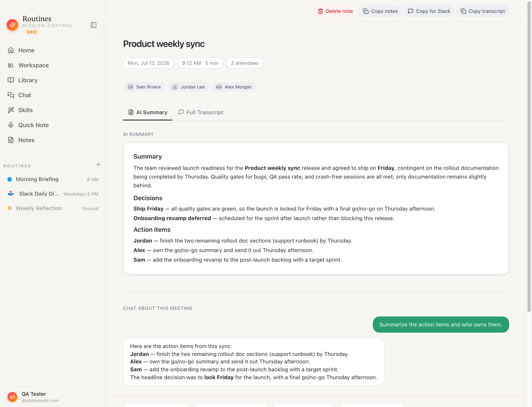This screenshot has width=532, height=407.
Task: Click the QT user avatar
Action: [12, 397]
